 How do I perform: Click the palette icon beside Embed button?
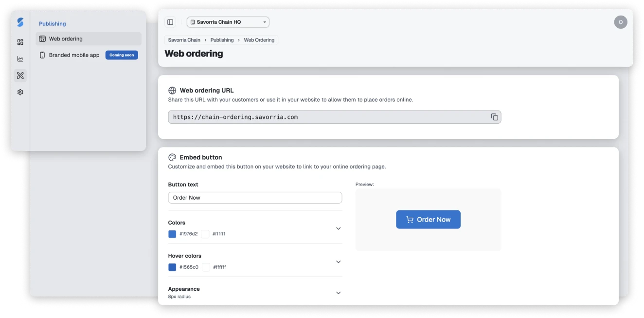pyautogui.click(x=172, y=157)
